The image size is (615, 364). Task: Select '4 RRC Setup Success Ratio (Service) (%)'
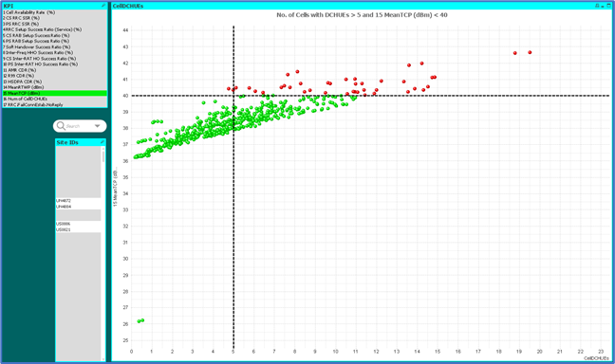54,29
